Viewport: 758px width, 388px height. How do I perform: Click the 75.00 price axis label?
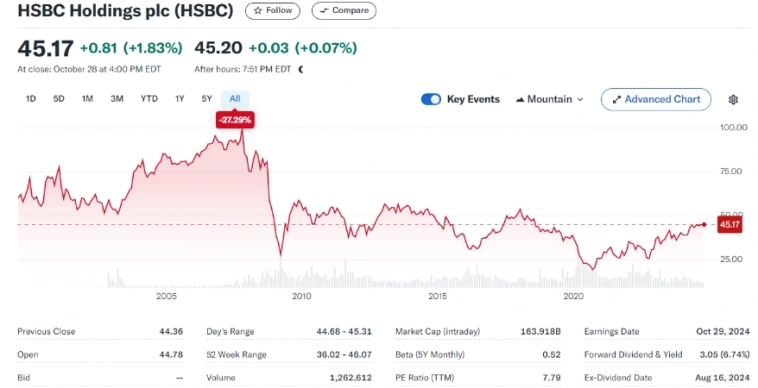[730, 172]
